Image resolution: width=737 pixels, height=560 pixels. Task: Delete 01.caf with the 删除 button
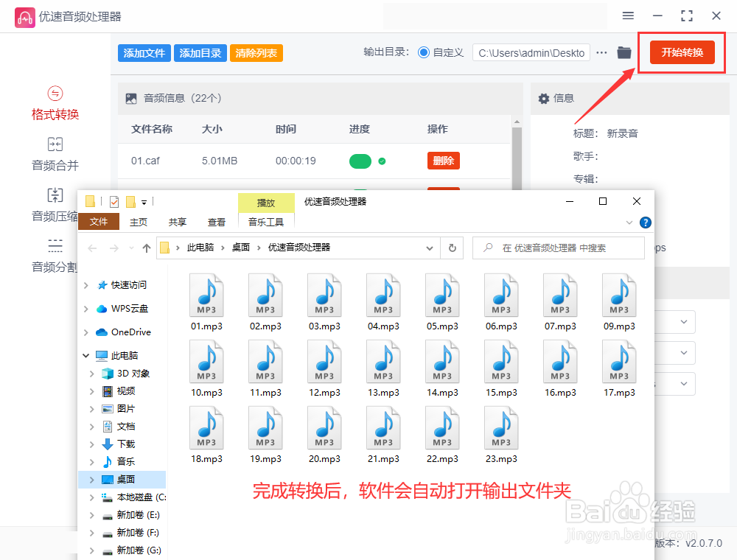click(x=443, y=161)
